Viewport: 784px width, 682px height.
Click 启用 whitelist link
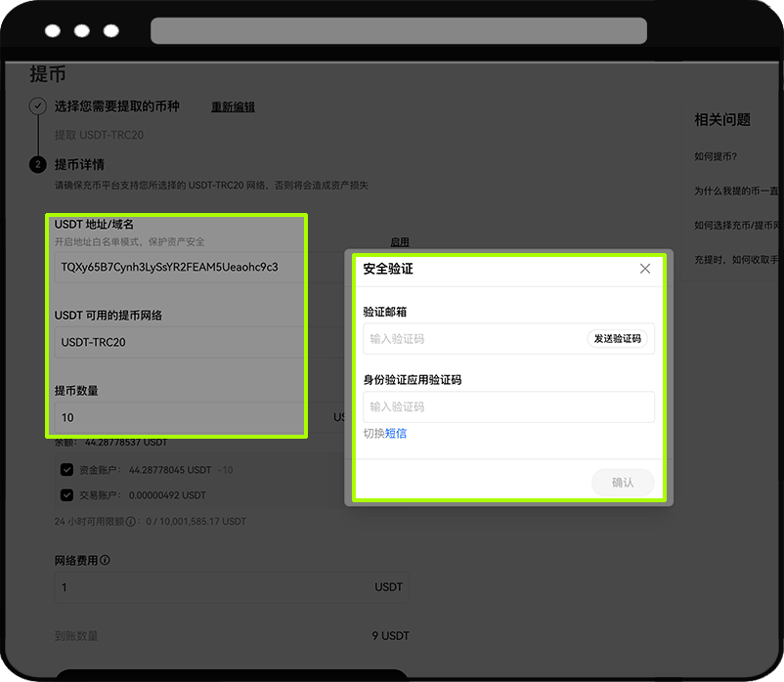click(400, 242)
